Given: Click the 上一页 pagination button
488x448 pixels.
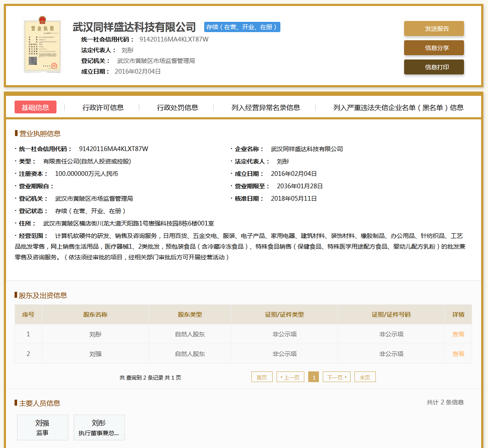Looking at the screenshot, I should 290,377.
